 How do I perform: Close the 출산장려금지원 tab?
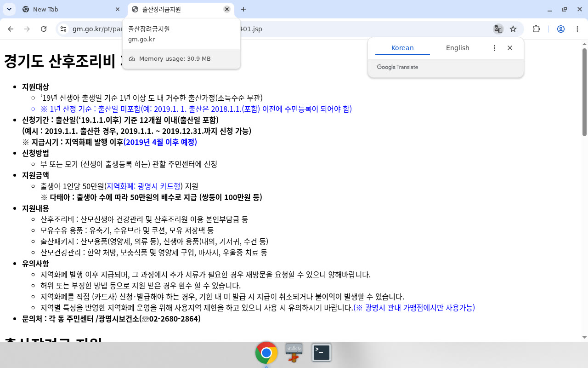(227, 9)
